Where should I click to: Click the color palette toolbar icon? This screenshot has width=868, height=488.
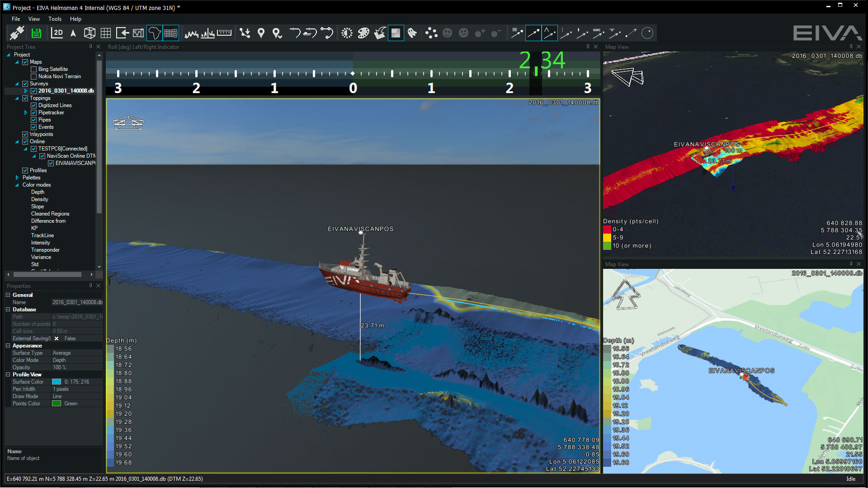(363, 33)
